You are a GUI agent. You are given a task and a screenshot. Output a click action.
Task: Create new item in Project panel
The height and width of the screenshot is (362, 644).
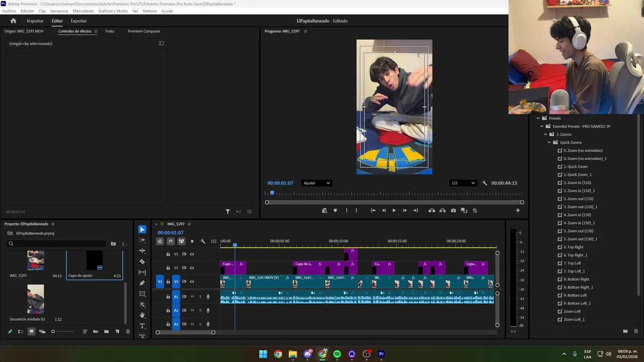pos(117,331)
